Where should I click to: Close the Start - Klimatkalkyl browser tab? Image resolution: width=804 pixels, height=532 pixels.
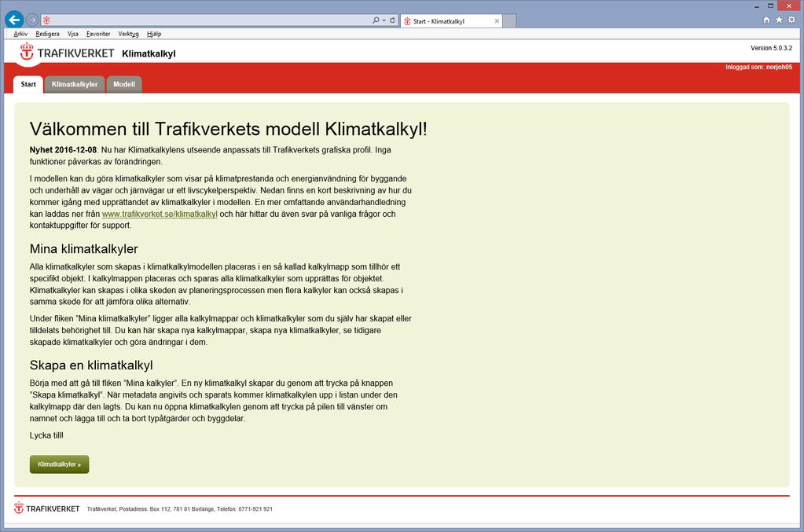[497, 21]
